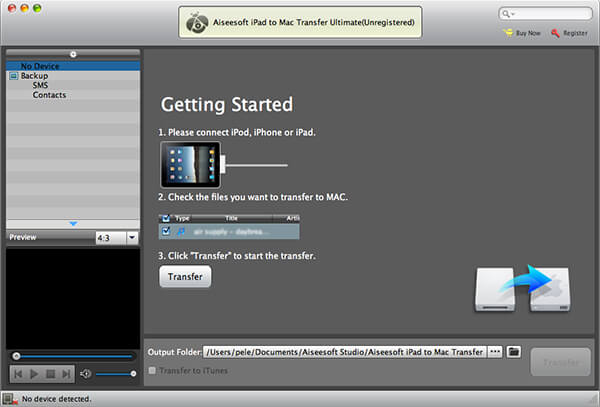Click the Backup device icon
The image size is (600, 407).
click(14, 76)
